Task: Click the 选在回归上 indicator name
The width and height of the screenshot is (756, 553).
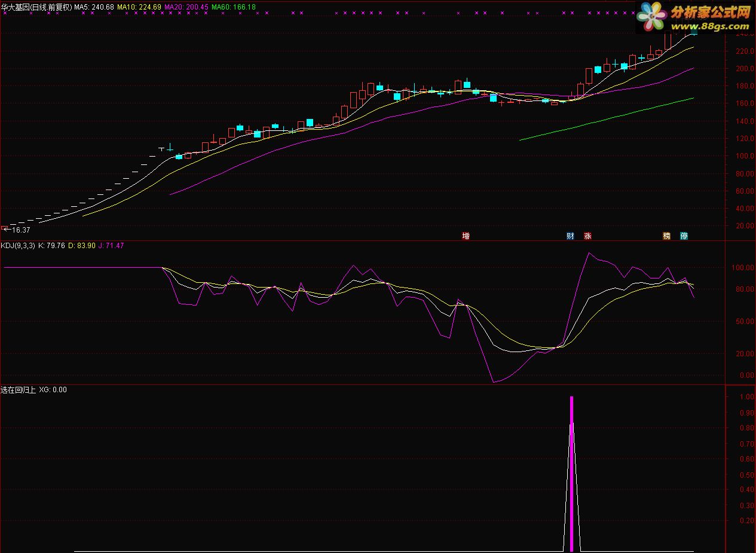Action: pyautogui.click(x=19, y=390)
